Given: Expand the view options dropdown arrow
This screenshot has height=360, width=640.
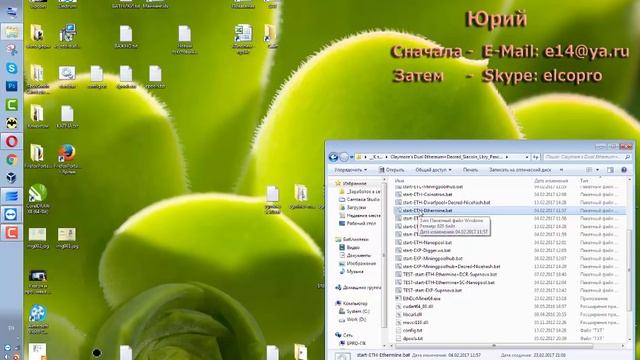Looking at the screenshot, I should pyautogui.click(x=597, y=170).
